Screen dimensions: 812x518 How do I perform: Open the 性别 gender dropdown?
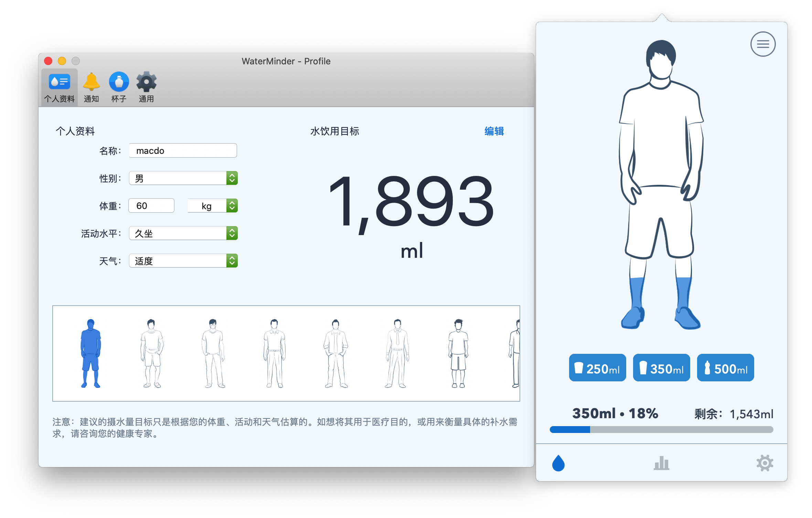tap(183, 178)
